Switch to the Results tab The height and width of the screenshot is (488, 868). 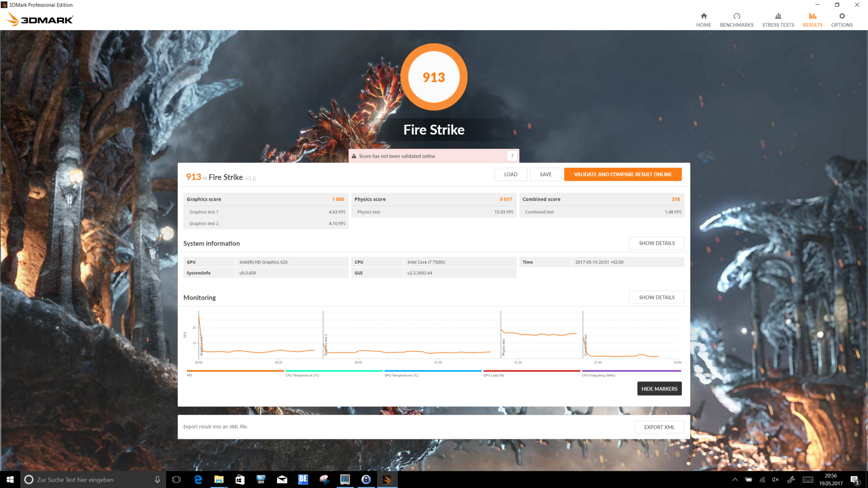pyautogui.click(x=812, y=20)
